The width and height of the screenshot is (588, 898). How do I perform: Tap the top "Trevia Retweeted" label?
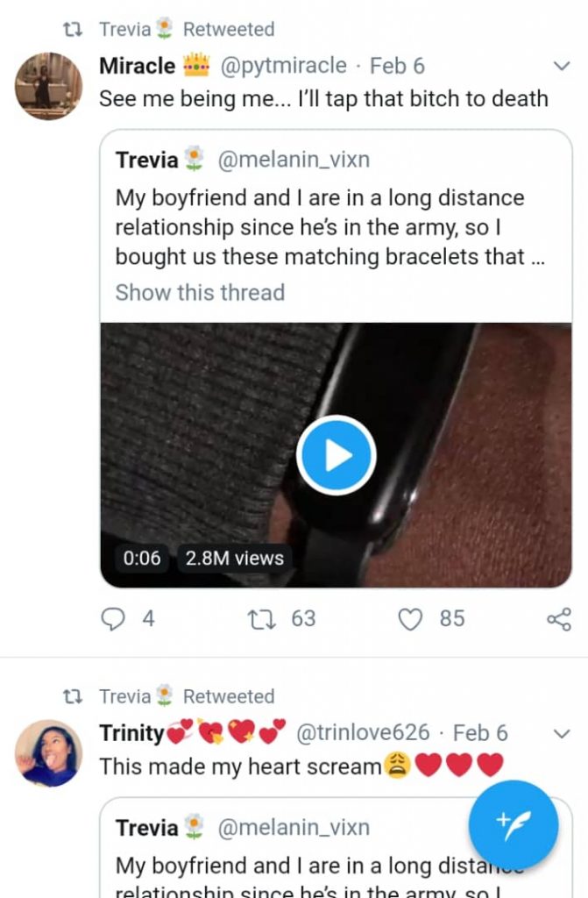[186, 29]
